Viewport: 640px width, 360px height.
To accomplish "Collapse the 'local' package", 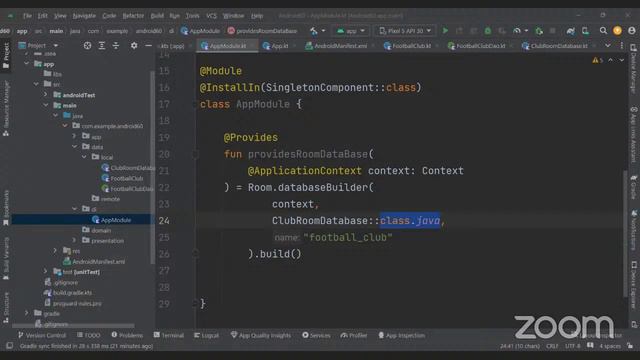I will (84, 157).
